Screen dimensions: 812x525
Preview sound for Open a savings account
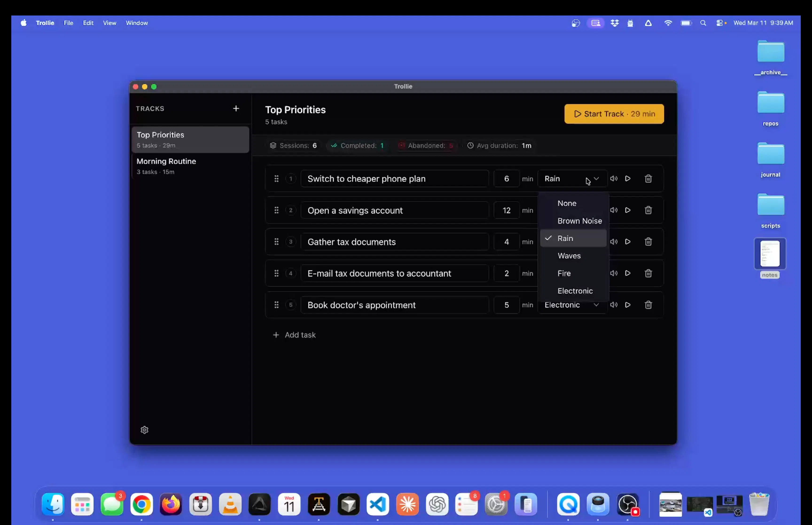click(614, 210)
